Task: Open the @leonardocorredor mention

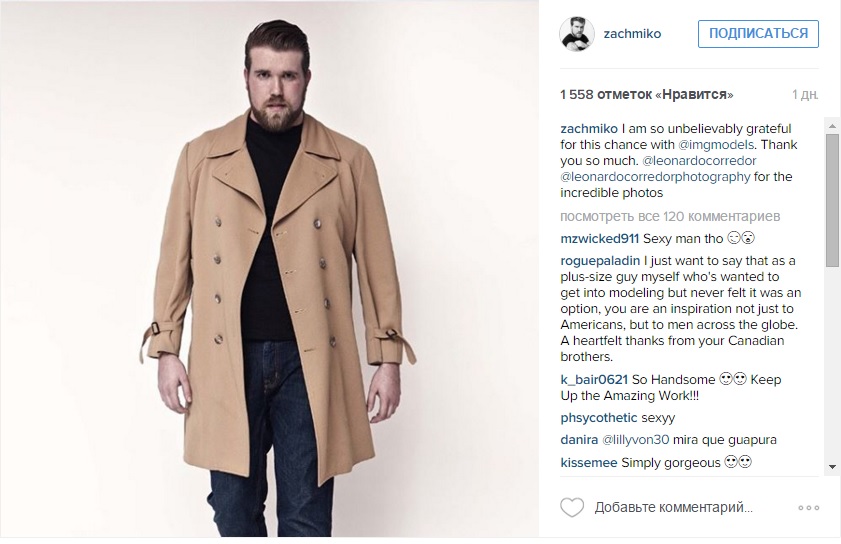Action: tap(699, 161)
